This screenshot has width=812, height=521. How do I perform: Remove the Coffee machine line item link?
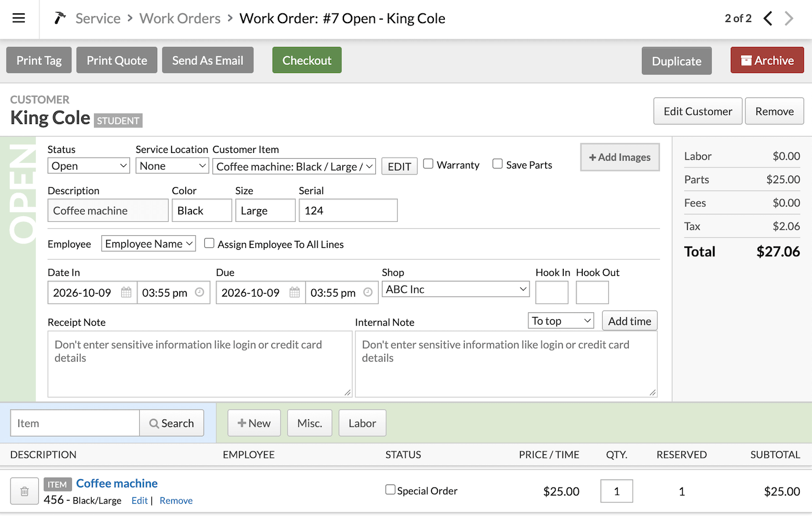click(176, 501)
